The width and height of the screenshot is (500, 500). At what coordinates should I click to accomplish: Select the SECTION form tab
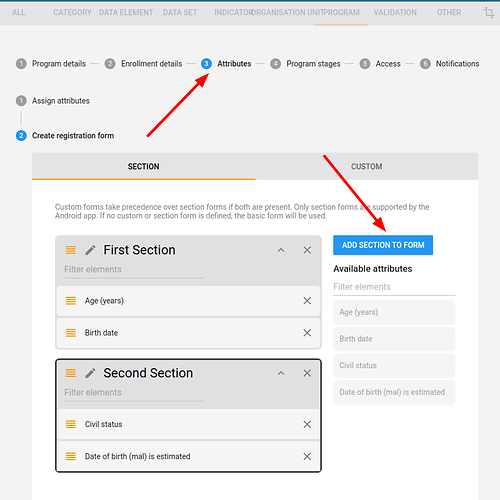coord(144,166)
